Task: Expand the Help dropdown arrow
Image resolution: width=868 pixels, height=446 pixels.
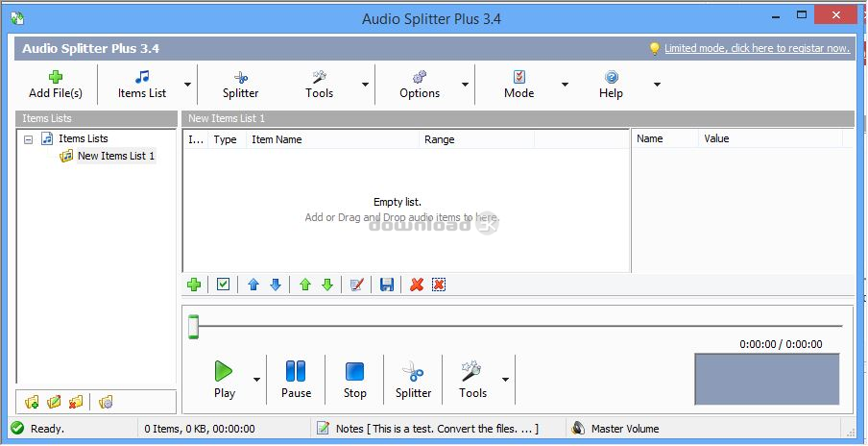Action: (x=657, y=85)
